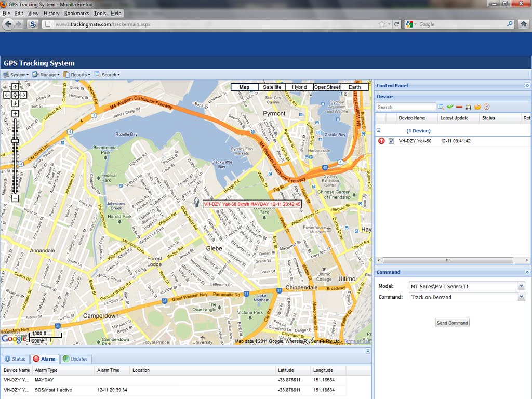Toggle VH-DZY Yak-50 device checkbox
Screen dimensions: 532x399
click(x=391, y=141)
